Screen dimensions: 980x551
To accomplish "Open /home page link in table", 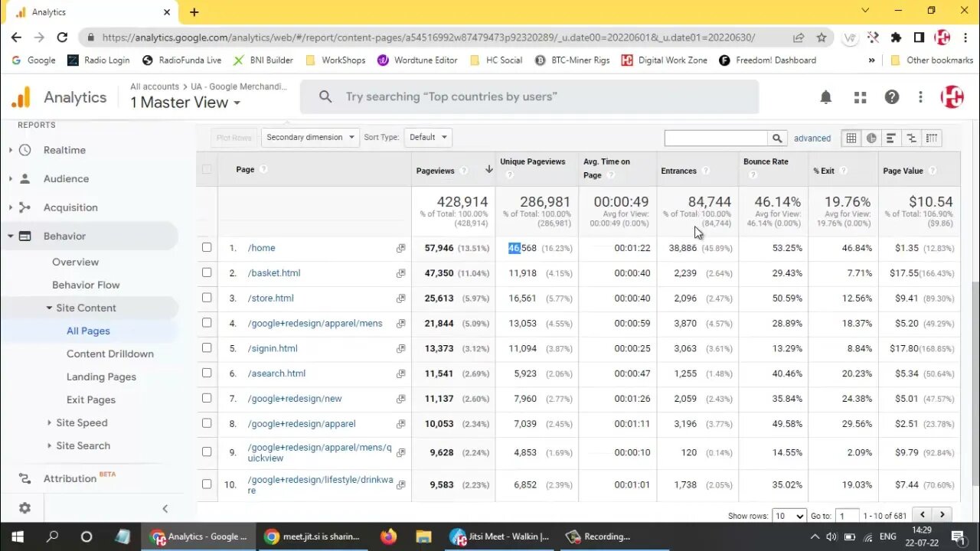I will click(x=262, y=248).
